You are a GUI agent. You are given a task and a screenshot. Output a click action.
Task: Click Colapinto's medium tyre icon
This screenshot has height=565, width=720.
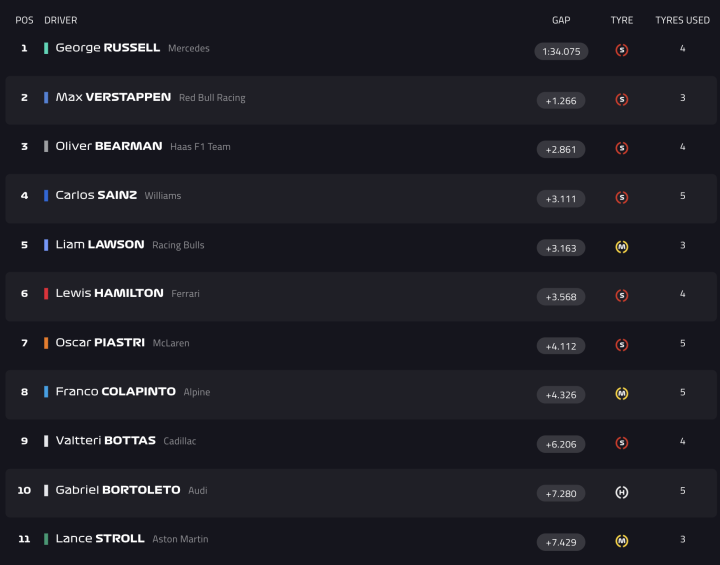coord(621,394)
